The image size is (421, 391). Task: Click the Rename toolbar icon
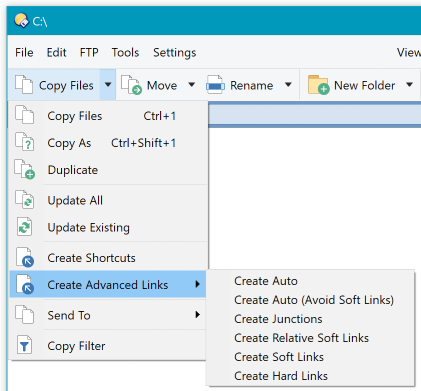(215, 85)
